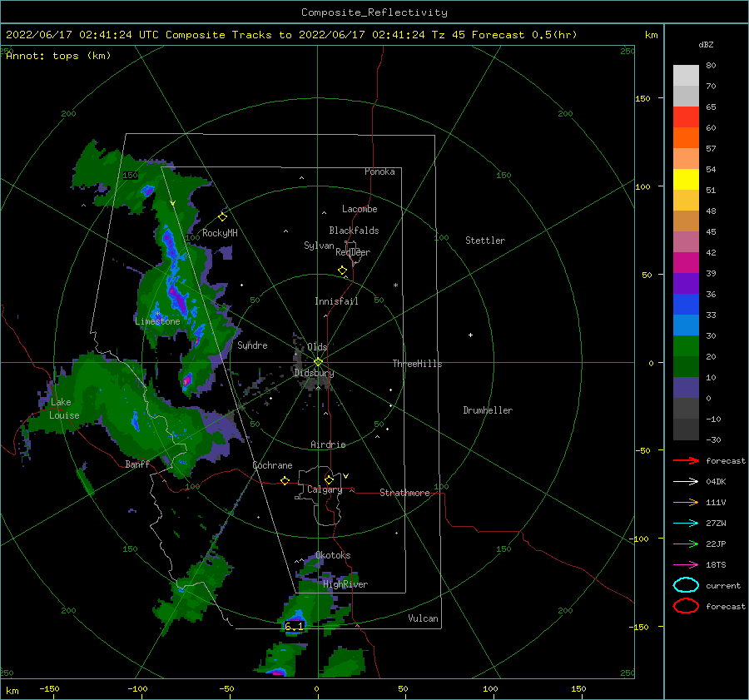
Task: Pick the blue 33-36 dBZ swatch
Action: coord(686,305)
